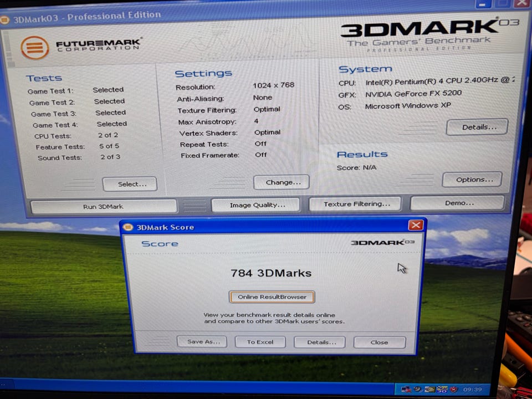Click the 09:39 taskbar clock
This screenshot has height=399, width=532.
pyautogui.click(x=472, y=389)
